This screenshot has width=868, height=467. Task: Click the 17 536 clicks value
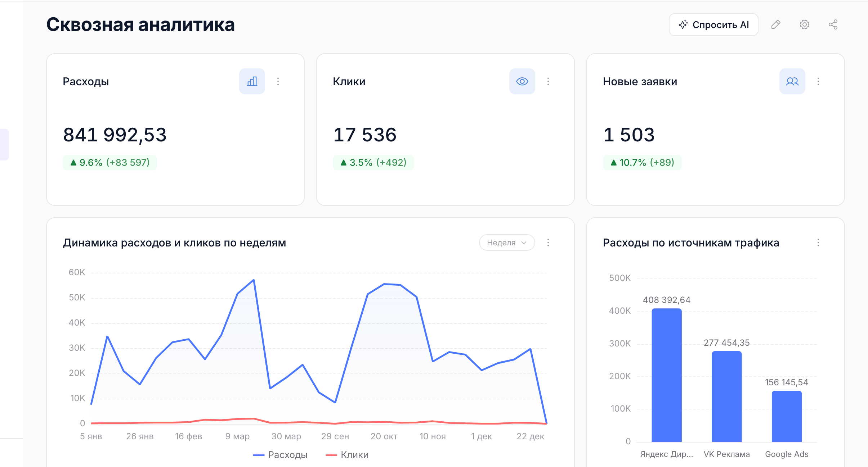[x=365, y=135]
